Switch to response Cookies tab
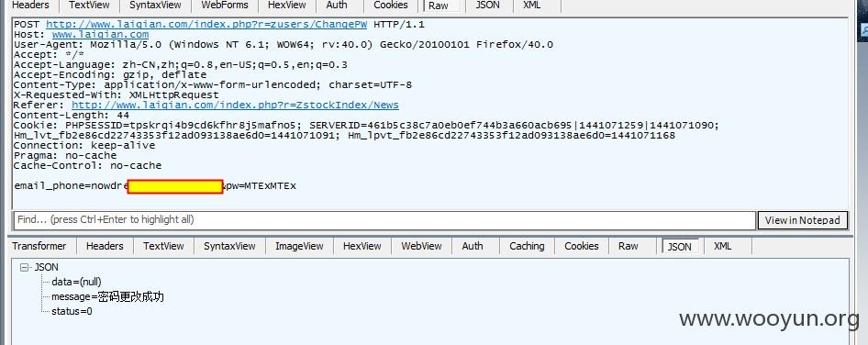Image resolution: width=868 pixels, height=345 pixels. (x=581, y=246)
